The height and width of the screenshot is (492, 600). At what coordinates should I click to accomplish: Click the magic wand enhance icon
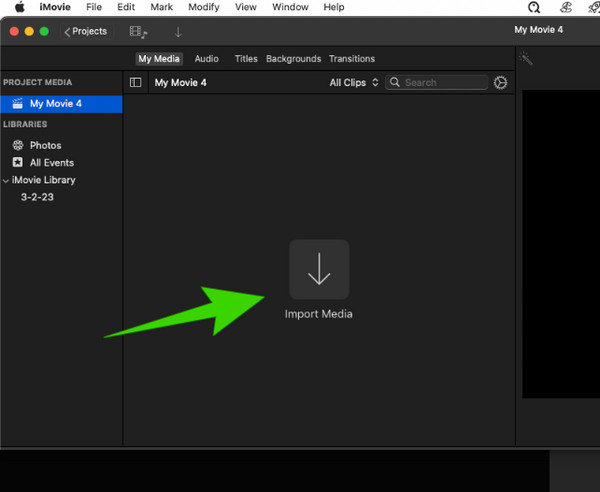(x=526, y=59)
